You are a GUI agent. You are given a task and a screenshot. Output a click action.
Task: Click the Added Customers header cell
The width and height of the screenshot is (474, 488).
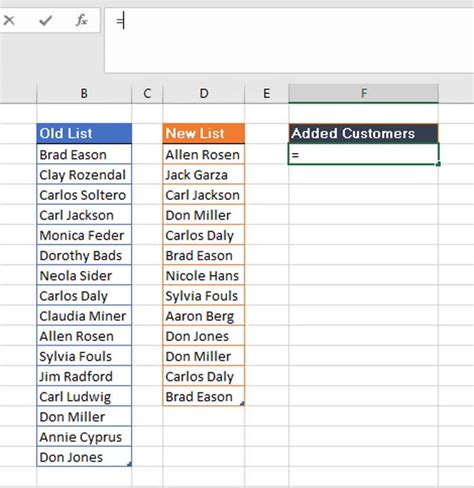(x=363, y=133)
